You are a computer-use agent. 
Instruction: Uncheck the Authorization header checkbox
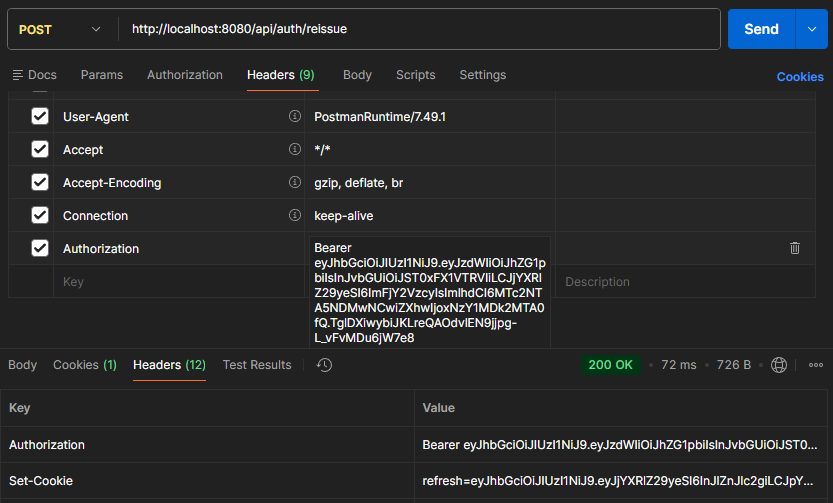(x=40, y=248)
